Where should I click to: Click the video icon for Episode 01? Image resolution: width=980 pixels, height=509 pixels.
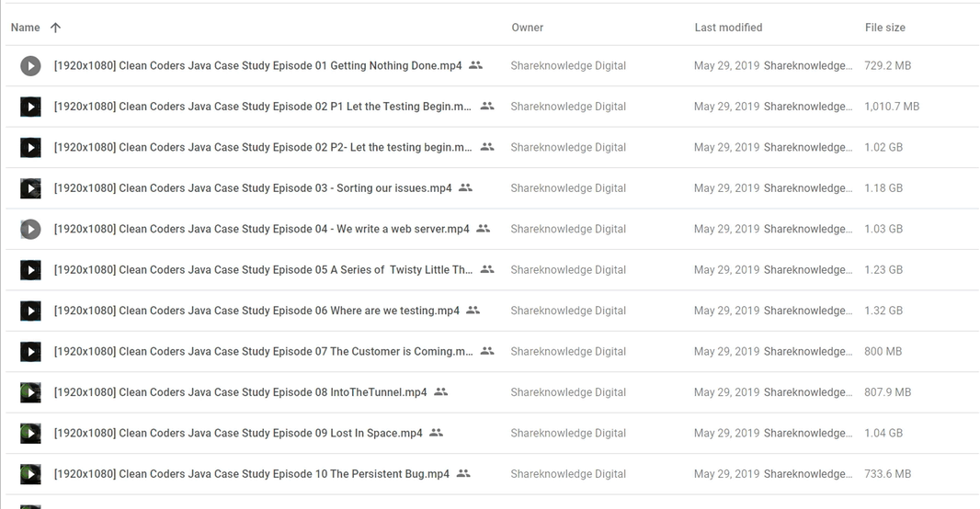(x=30, y=65)
